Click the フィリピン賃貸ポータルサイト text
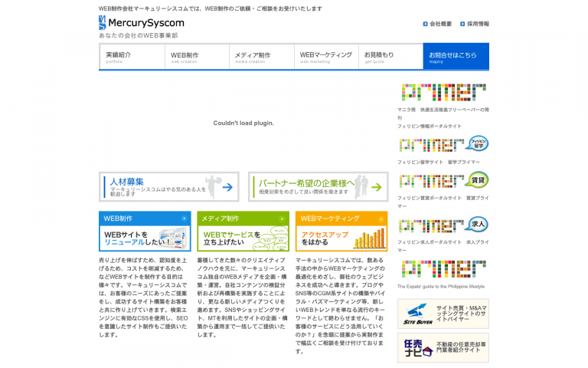This screenshot has height=368, width=588. pos(430,198)
